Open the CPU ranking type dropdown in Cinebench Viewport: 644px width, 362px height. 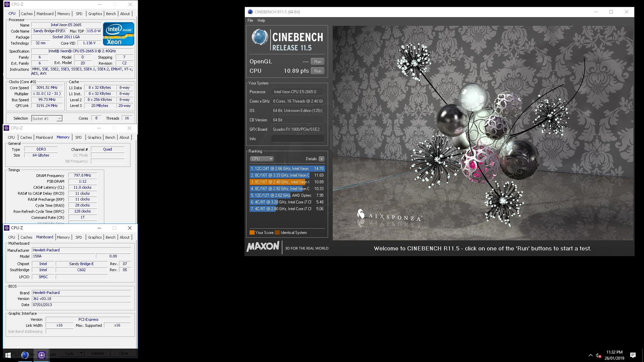pyautogui.click(x=262, y=159)
